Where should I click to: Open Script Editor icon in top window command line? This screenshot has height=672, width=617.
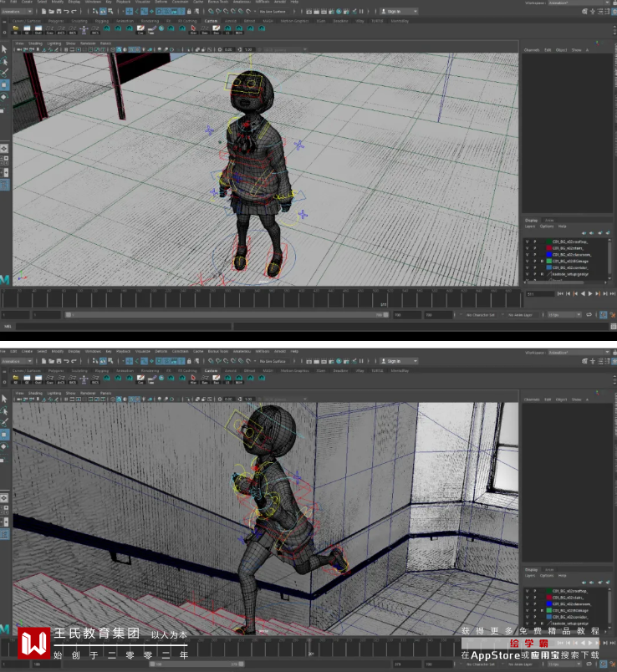pos(613,327)
